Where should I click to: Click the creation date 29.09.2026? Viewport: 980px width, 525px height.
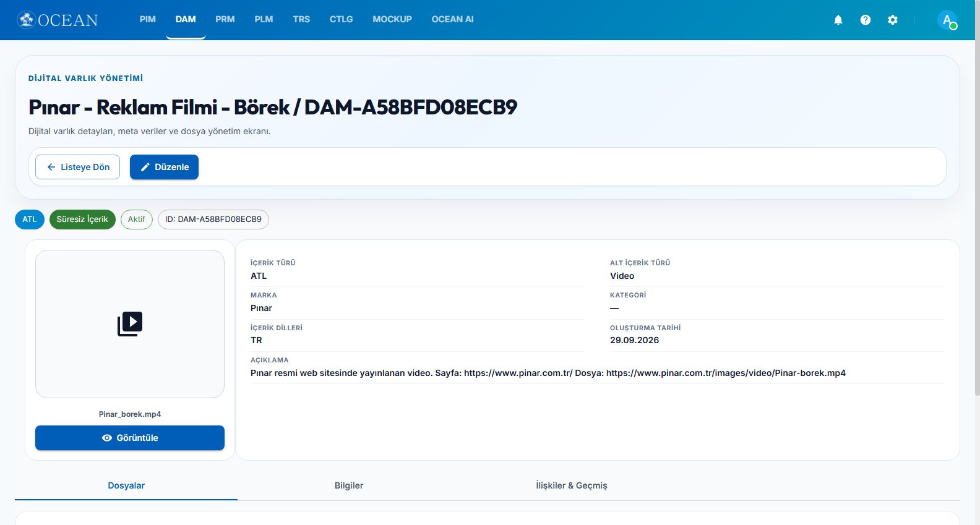pyautogui.click(x=634, y=340)
